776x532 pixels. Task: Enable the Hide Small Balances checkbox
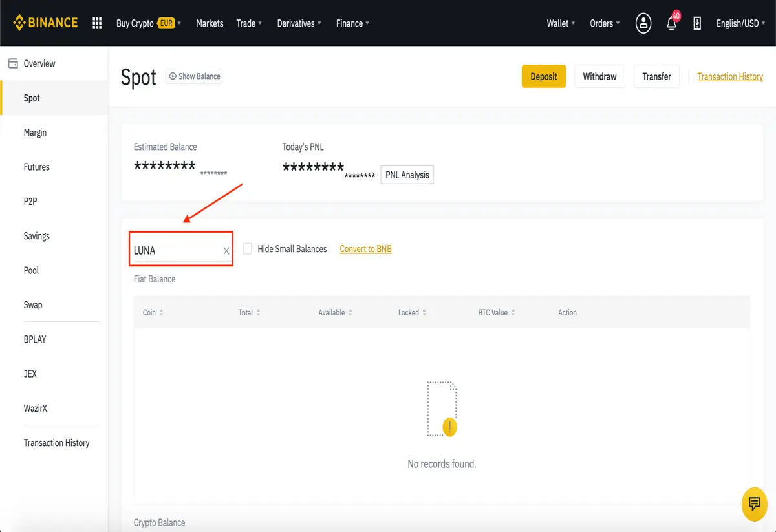248,249
